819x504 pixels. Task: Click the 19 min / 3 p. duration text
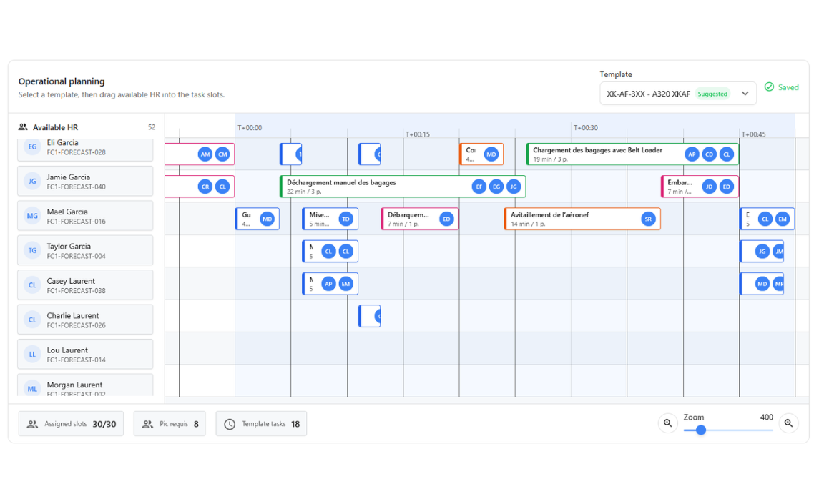pos(551,159)
